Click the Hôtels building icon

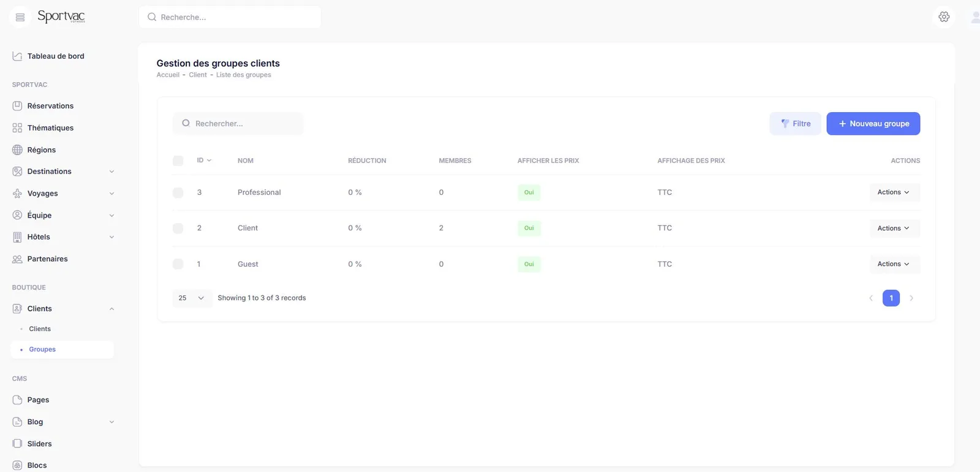click(17, 237)
